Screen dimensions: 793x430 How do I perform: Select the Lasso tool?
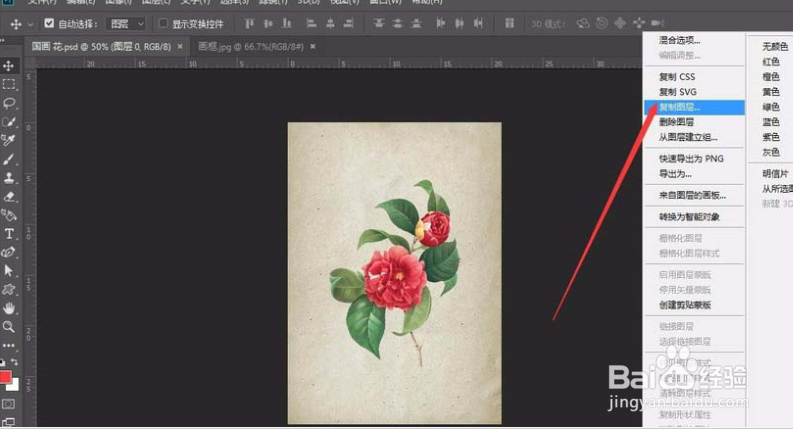[9, 103]
